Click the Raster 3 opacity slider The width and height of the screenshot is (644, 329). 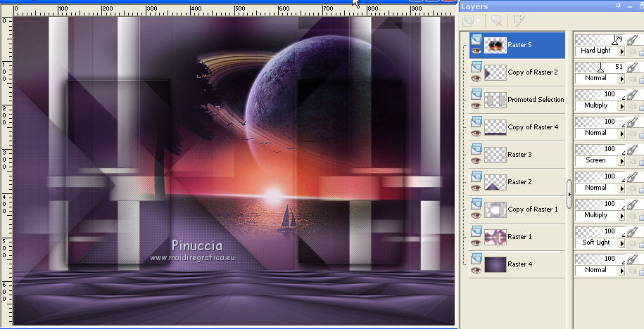pyautogui.click(x=600, y=150)
